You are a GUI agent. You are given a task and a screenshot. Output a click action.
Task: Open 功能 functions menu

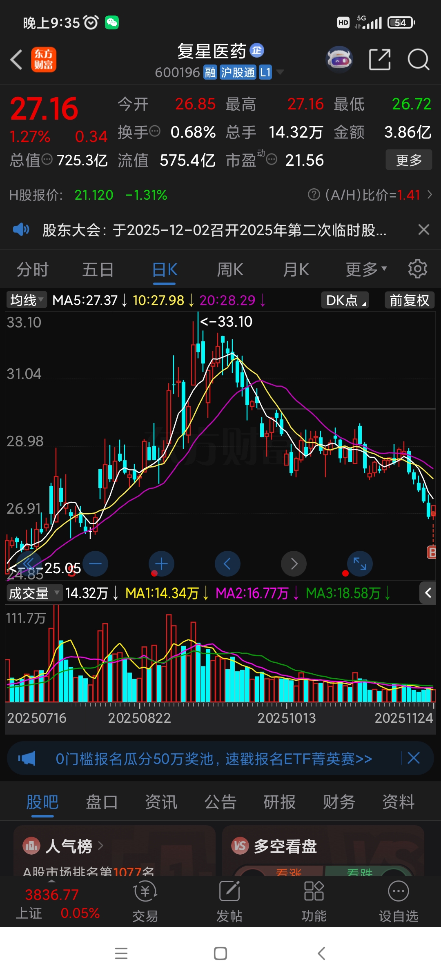[x=314, y=902]
